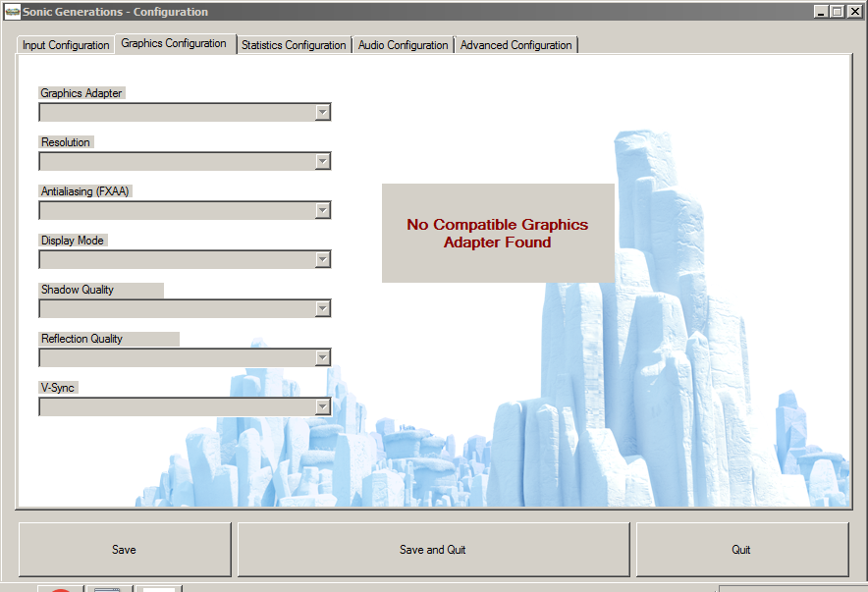Click the Save and Quit button
The width and height of the screenshot is (868, 592).
click(x=433, y=550)
